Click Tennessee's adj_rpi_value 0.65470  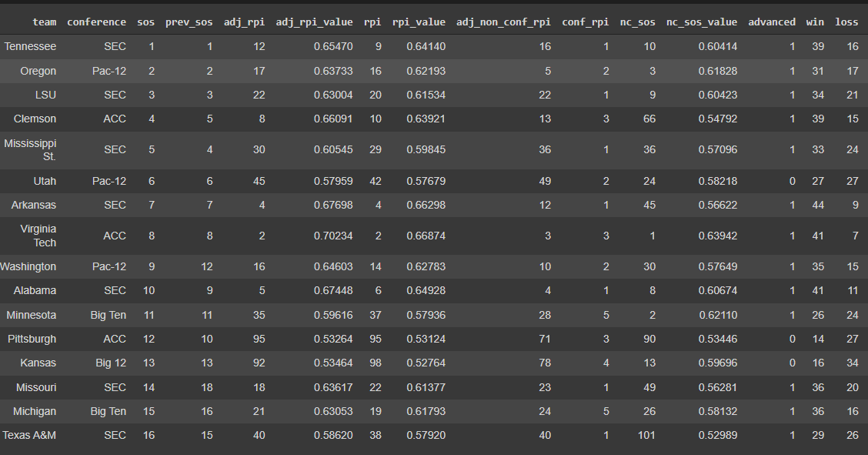coord(333,46)
